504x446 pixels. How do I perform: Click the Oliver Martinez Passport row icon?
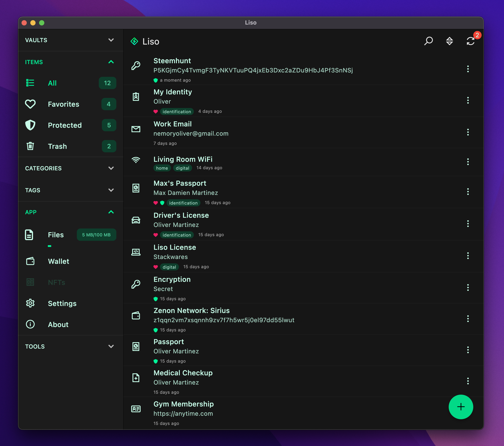[136, 347]
